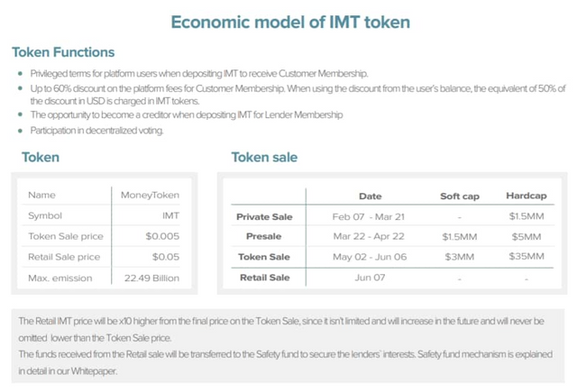
Task: Select the '22.49 Billion' max emission value
Action: [x=151, y=278]
